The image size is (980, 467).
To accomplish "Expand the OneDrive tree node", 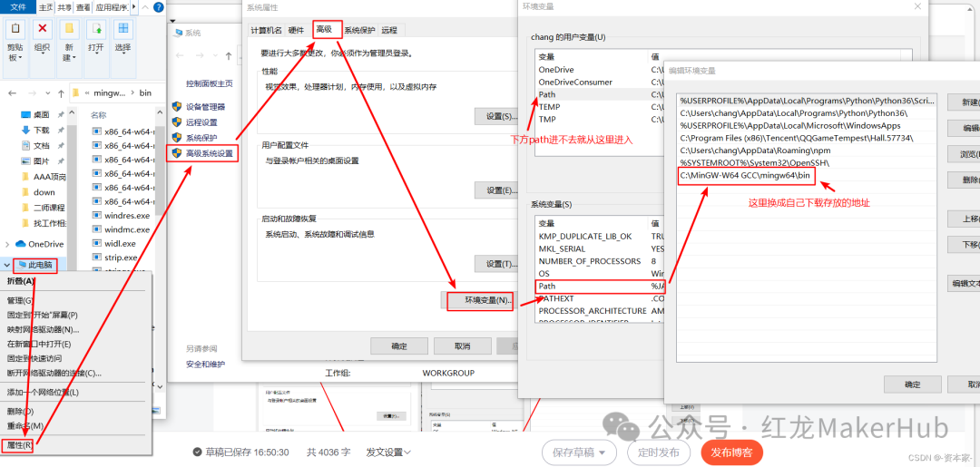I will pos(7,244).
